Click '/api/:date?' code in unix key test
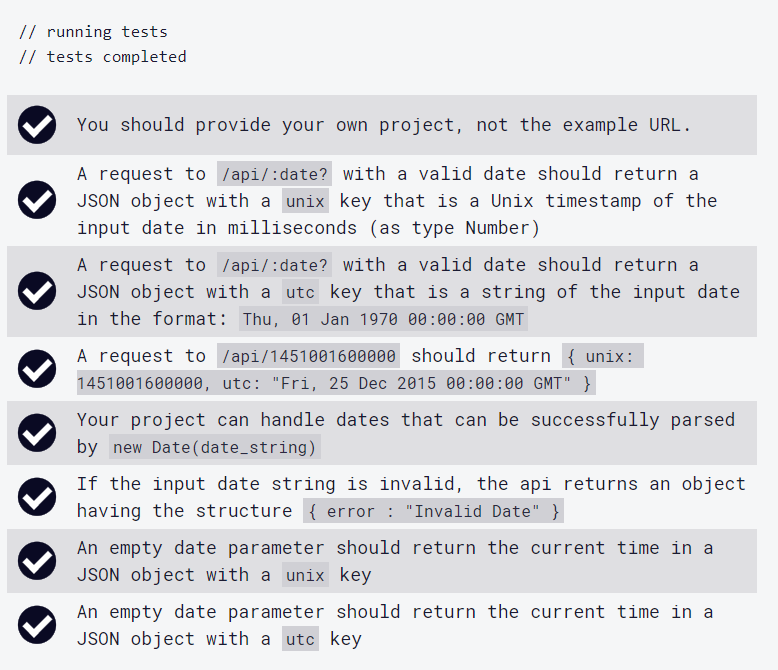This screenshot has width=778, height=670. click(x=274, y=174)
